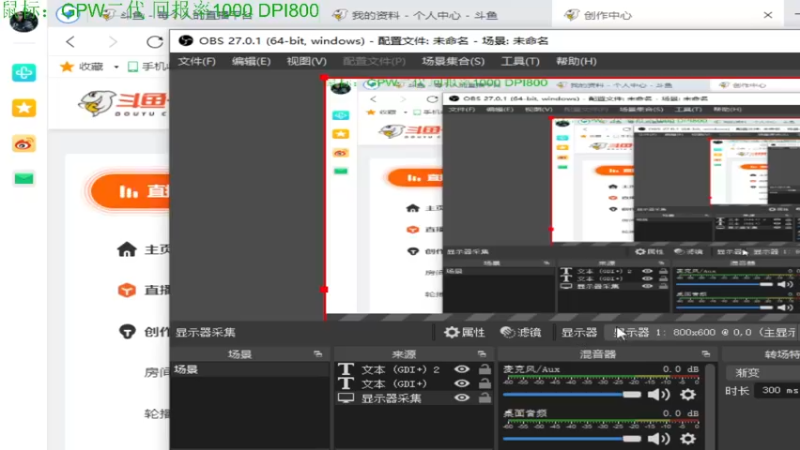Undock the 场景 panel
Screen dimensions: 800x450
pyautogui.click(x=318, y=354)
